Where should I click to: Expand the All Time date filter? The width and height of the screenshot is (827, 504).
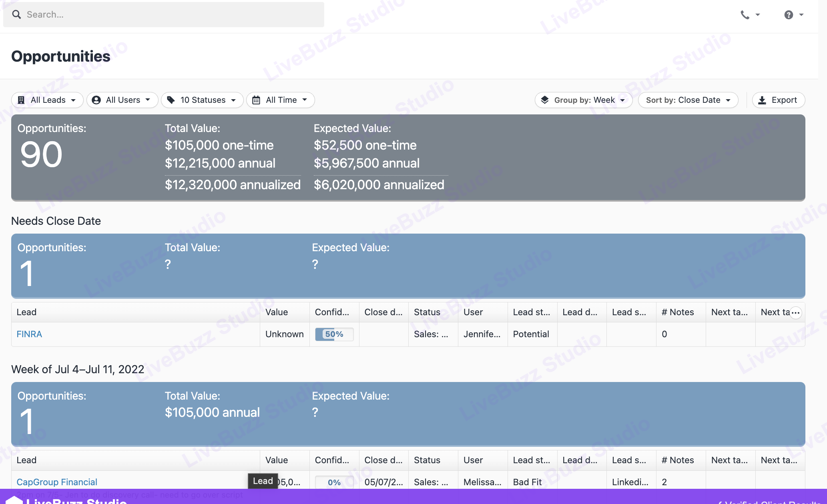pyautogui.click(x=281, y=100)
